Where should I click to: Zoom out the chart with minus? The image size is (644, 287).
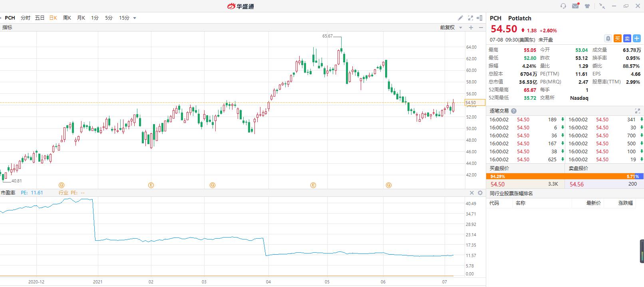click(481, 28)
